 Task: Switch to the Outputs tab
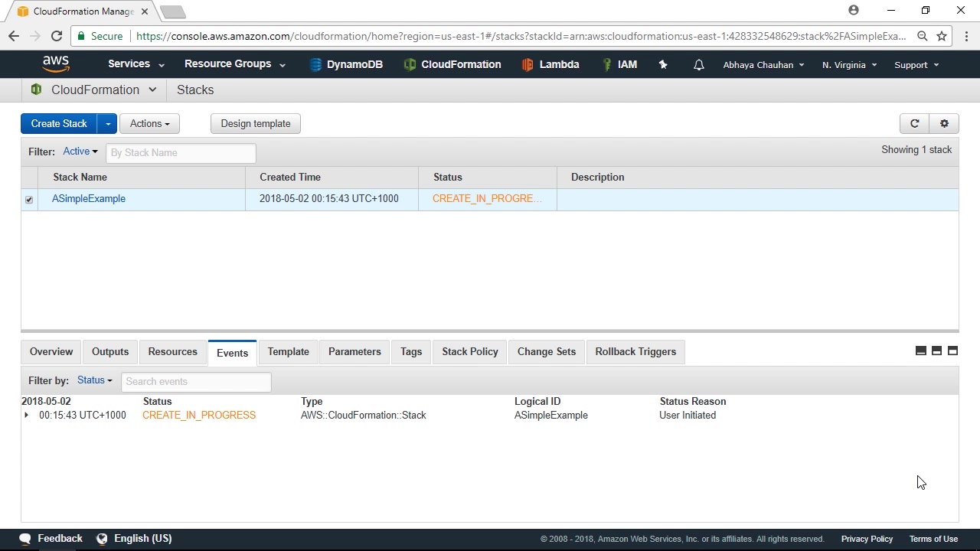coord(110,351)
